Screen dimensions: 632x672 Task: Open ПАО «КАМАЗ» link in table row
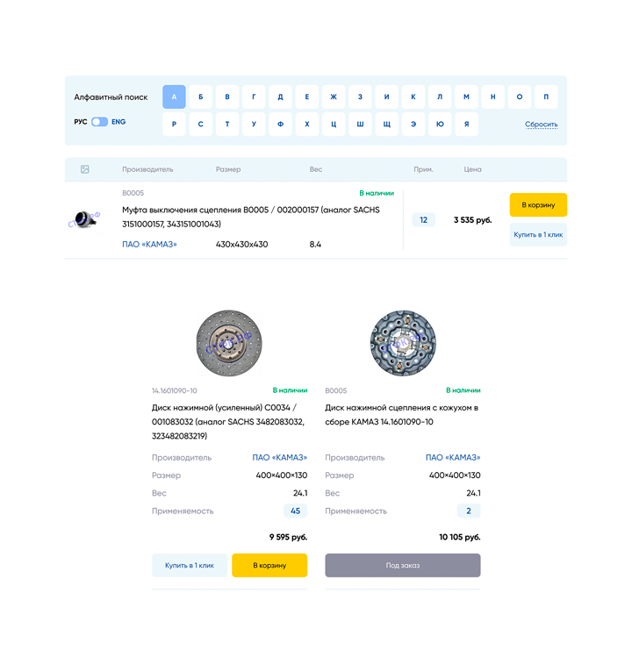coord(149,245)
